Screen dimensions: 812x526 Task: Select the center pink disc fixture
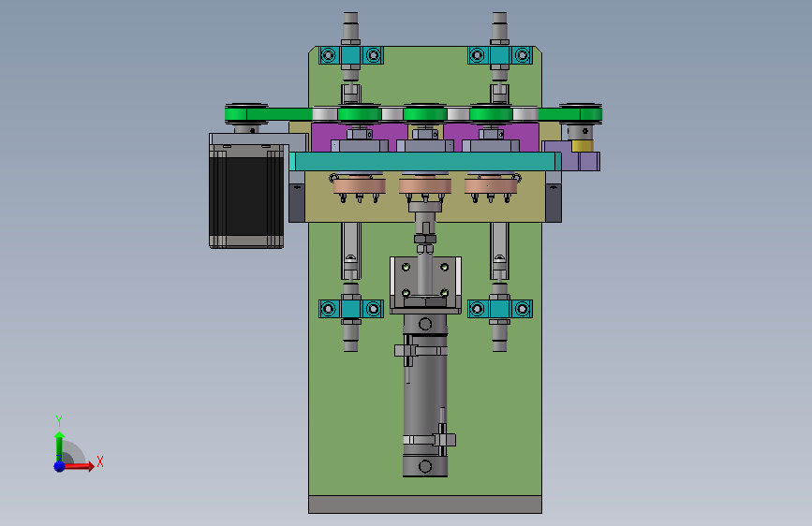(425, 186)
